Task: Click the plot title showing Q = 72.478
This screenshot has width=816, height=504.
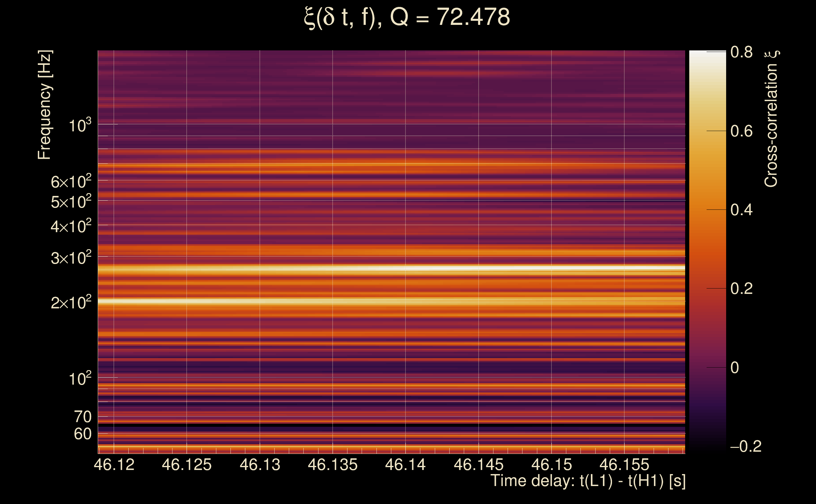Action: pyautogui.click(x=407, y=17)
